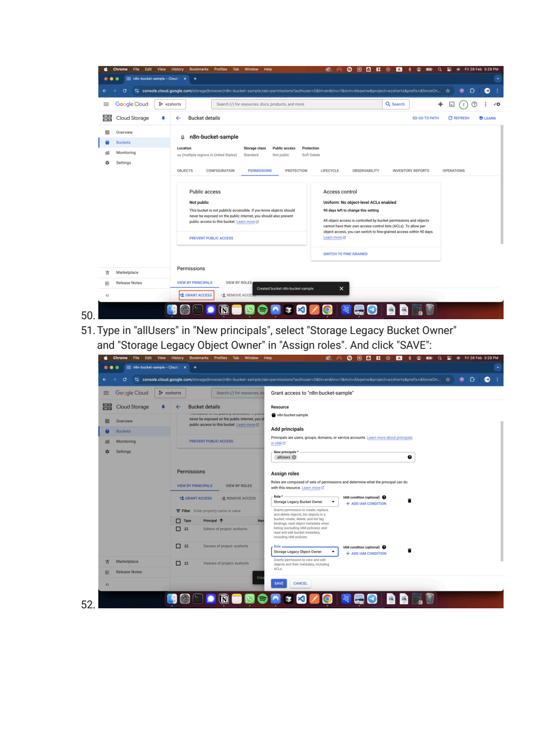
Task: Switch to the PROTECTION tab
Action: pyautogui.click(x=296, y=171)
